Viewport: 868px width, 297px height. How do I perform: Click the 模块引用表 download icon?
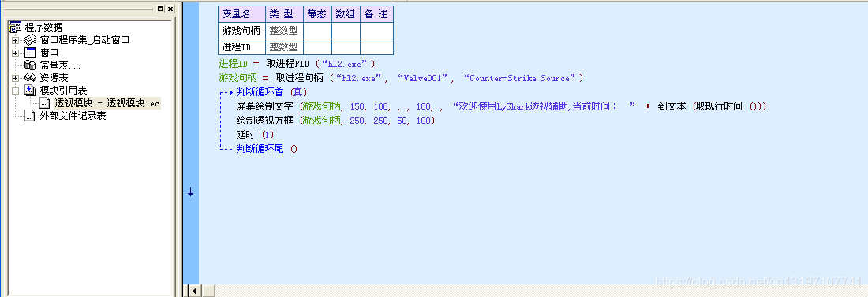pyautogui.click(x=30, y=90)
